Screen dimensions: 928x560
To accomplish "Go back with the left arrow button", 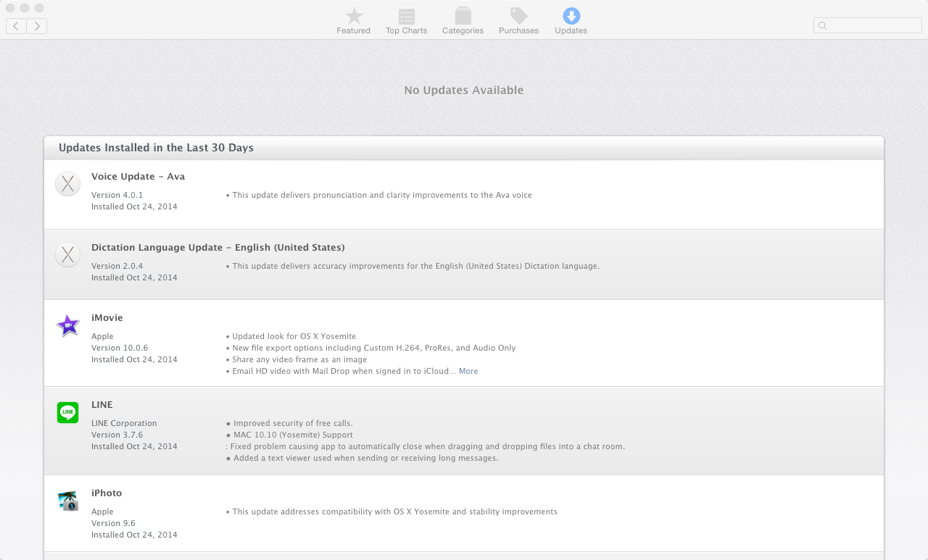I will [x=16, y=26].
